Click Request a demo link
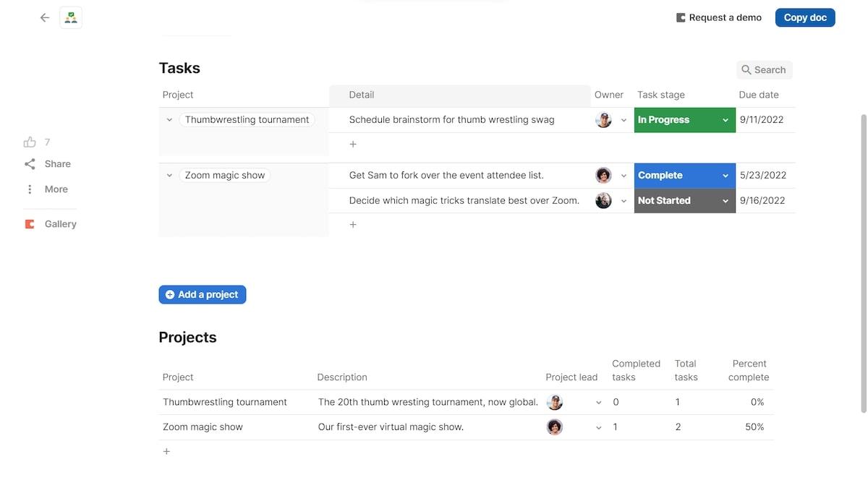868x488 pixels. pos(718,17)
